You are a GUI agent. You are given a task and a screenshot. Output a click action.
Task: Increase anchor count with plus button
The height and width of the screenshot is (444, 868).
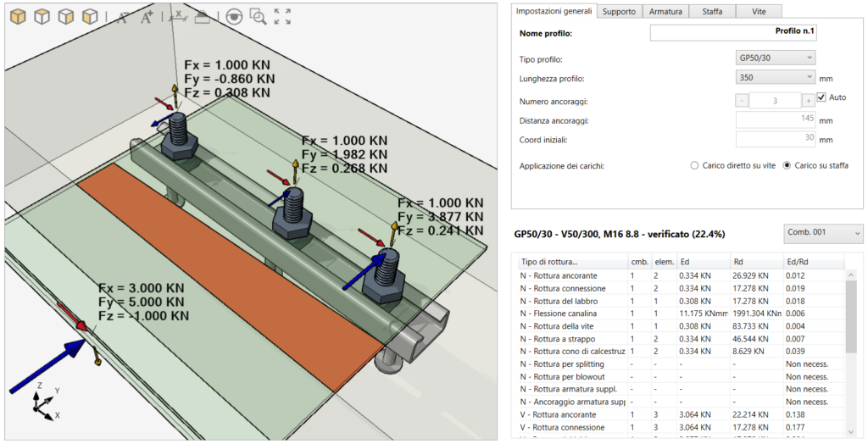(x=808, y=101)
